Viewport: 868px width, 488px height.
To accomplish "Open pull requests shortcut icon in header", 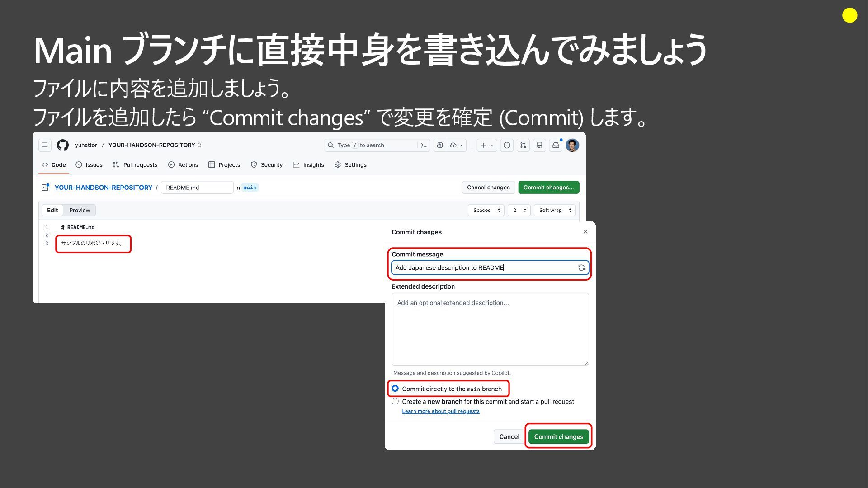I will pos(523,145).
